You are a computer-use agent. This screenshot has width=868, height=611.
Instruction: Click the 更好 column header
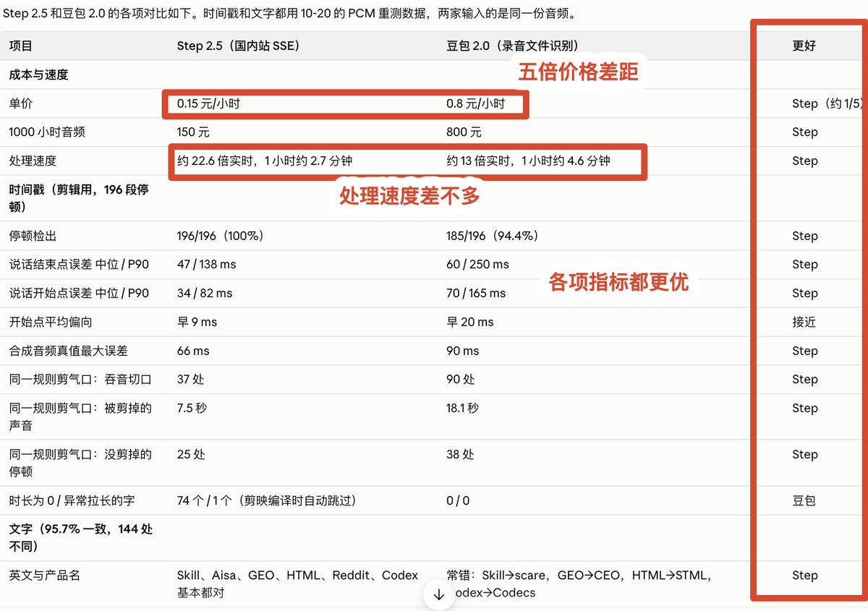804,46
